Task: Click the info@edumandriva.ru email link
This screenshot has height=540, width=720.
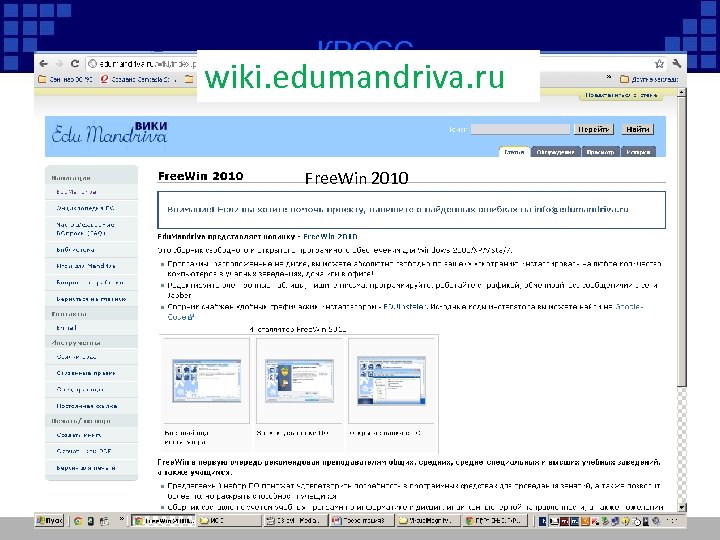Action: [581, 209]
